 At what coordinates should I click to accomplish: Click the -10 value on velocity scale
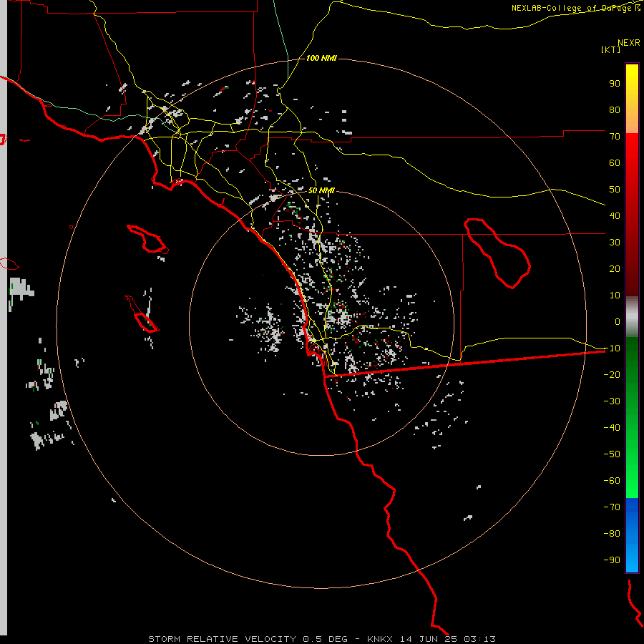(612, 348)
